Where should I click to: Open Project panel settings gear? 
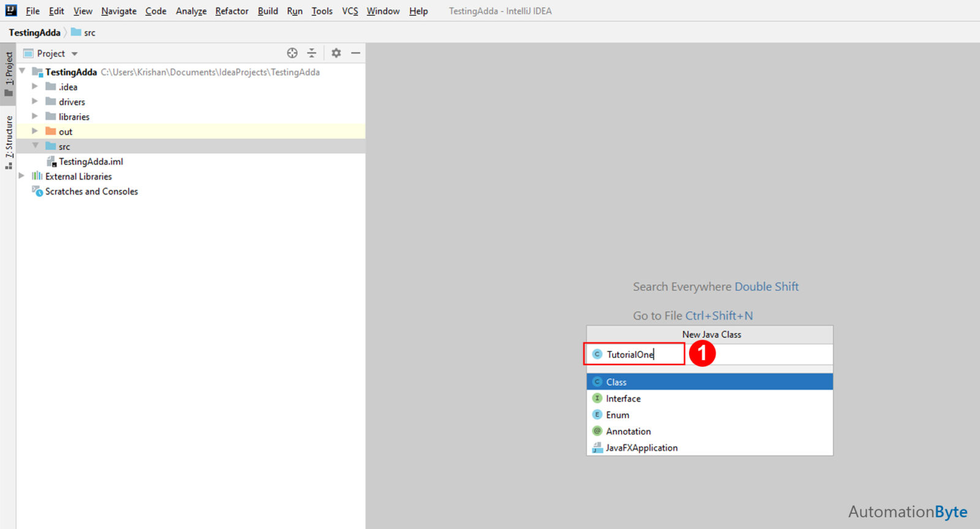(336, 53)
